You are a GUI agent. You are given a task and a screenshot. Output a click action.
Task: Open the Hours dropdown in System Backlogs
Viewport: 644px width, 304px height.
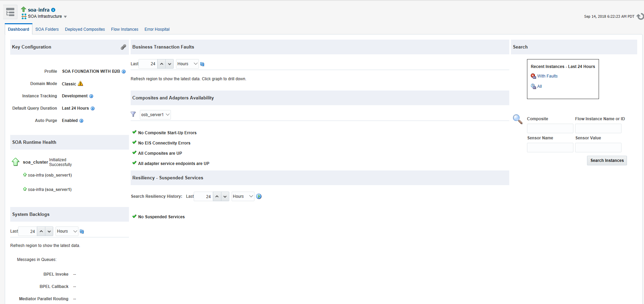click(x=67, y=231)
